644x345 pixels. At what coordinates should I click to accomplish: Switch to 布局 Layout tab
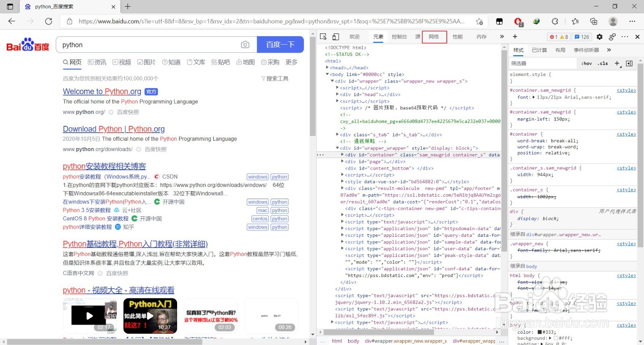(560, 50)
